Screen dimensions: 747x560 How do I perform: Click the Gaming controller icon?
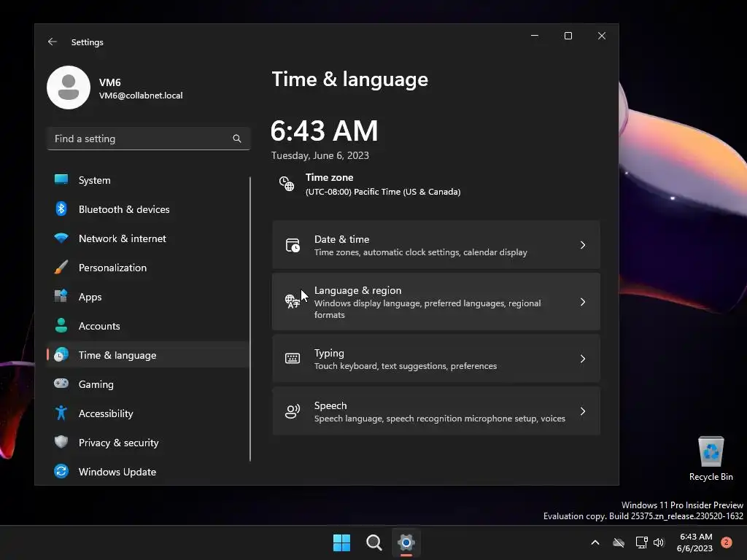click(x=61, y=384)
